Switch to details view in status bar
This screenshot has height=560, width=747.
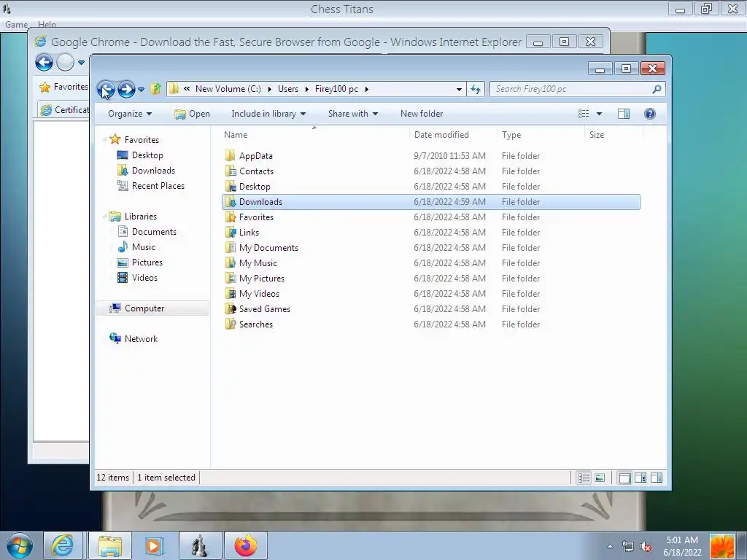584,478
